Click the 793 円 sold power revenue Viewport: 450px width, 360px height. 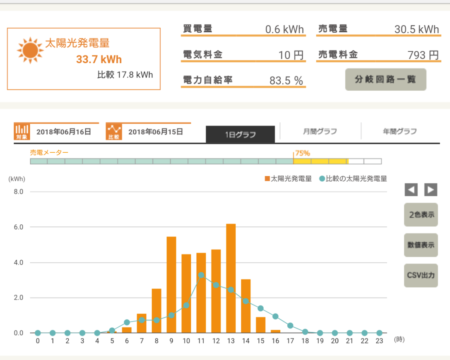(x=423, y=55)
